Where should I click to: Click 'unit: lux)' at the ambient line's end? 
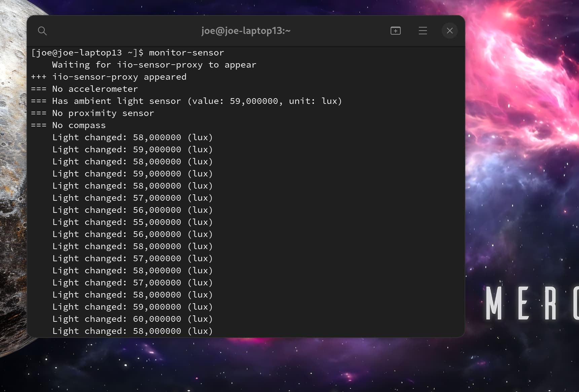tap(315, 101)
